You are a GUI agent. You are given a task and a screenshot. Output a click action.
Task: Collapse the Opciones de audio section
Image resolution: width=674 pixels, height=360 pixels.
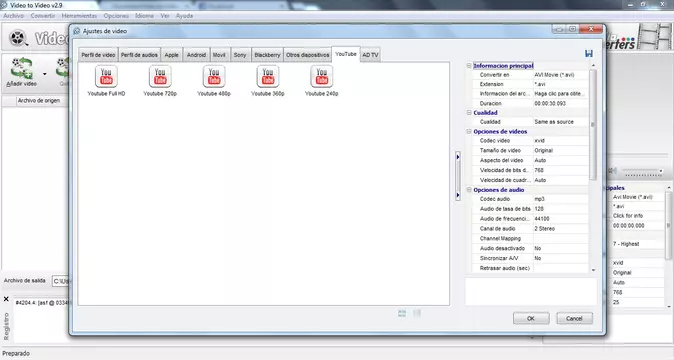(469, 190)
